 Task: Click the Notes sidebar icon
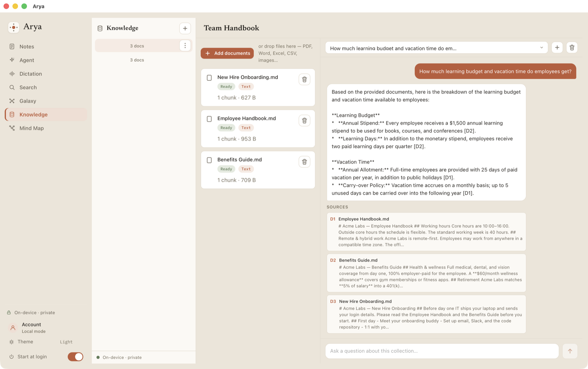pos(12,46)
